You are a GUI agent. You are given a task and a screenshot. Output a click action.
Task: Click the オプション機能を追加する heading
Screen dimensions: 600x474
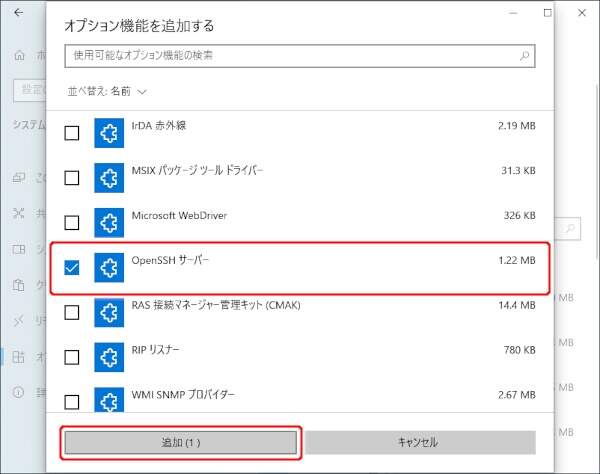point(139,26)
